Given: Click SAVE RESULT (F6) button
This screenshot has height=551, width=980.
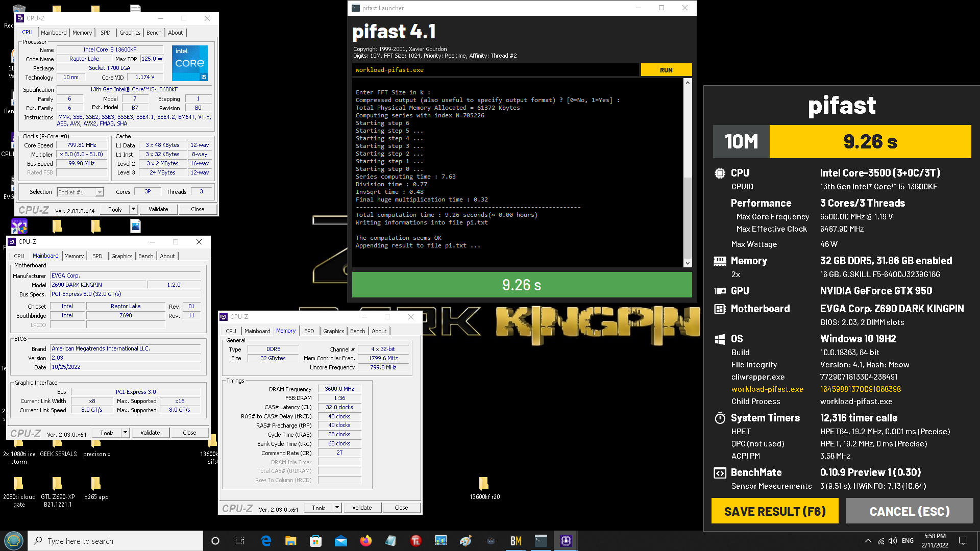Looking at the screenshot, I should tap(775, 511).
